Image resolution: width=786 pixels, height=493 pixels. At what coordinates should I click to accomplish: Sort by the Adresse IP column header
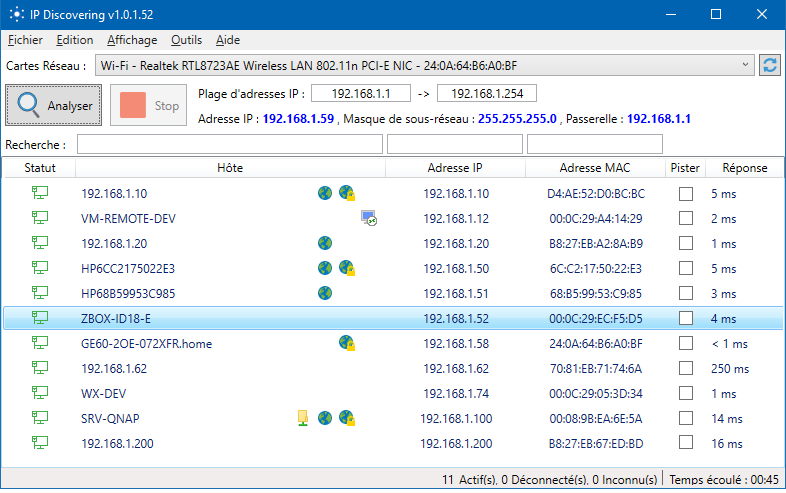[455, 168]
